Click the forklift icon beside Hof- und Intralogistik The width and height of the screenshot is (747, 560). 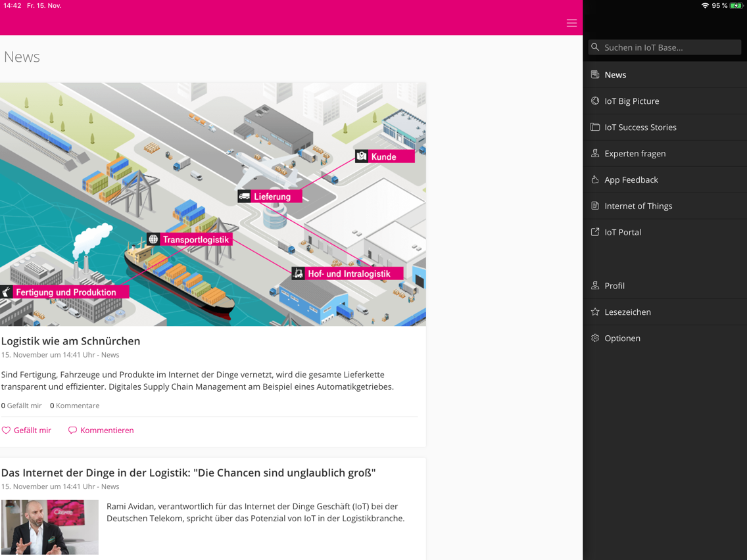coord(298,273)
